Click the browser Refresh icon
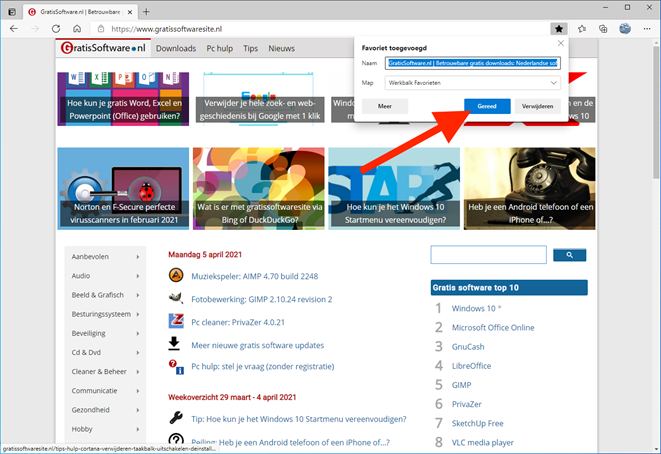 pyautogui.click(x=56, y=29)
